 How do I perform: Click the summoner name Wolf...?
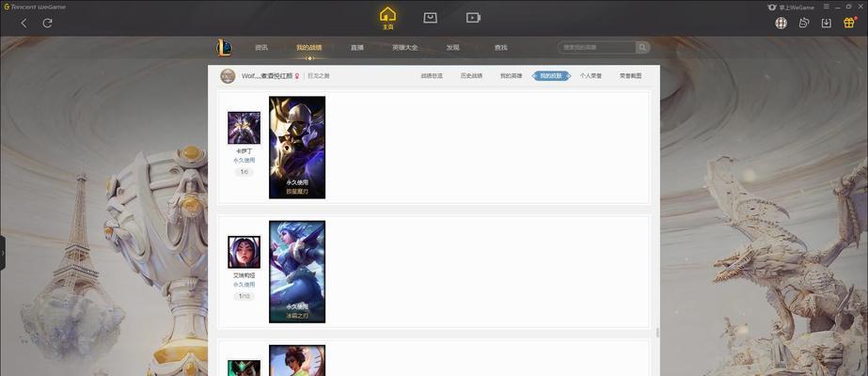point(267,76)
